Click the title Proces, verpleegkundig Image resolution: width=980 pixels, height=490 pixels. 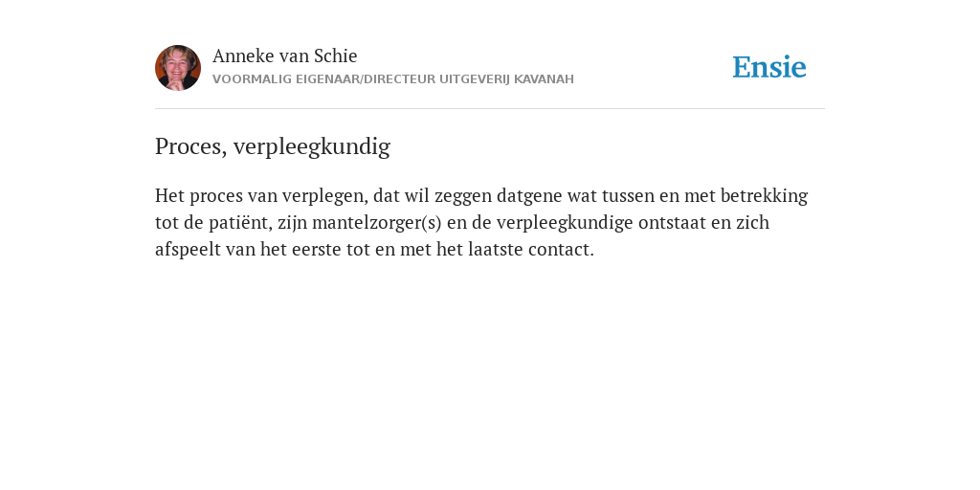273,146
